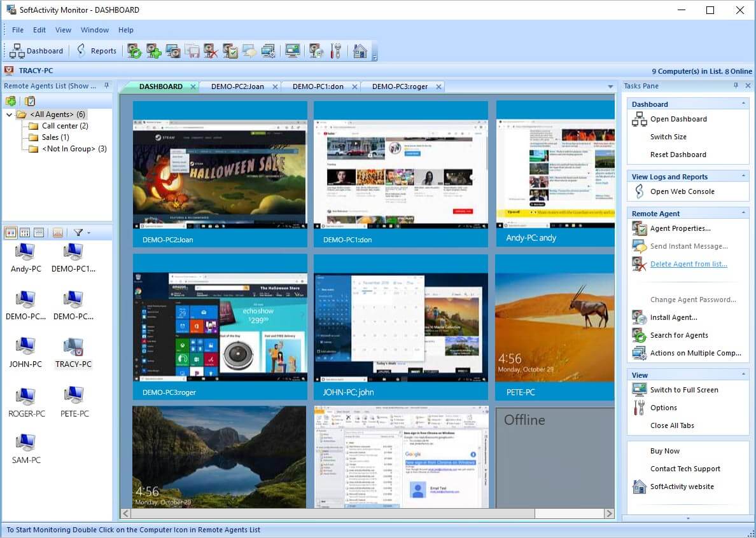This screenshot has width=756, height=538.
Task: Open options via wrench toolbar icon
Action: pyautogui.click(x=336, y=51)
